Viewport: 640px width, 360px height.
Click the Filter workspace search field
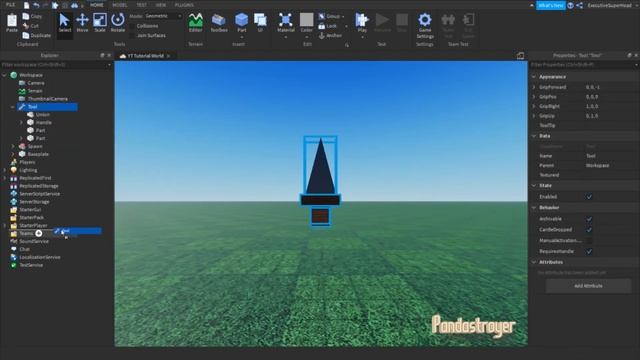[56, 65]
